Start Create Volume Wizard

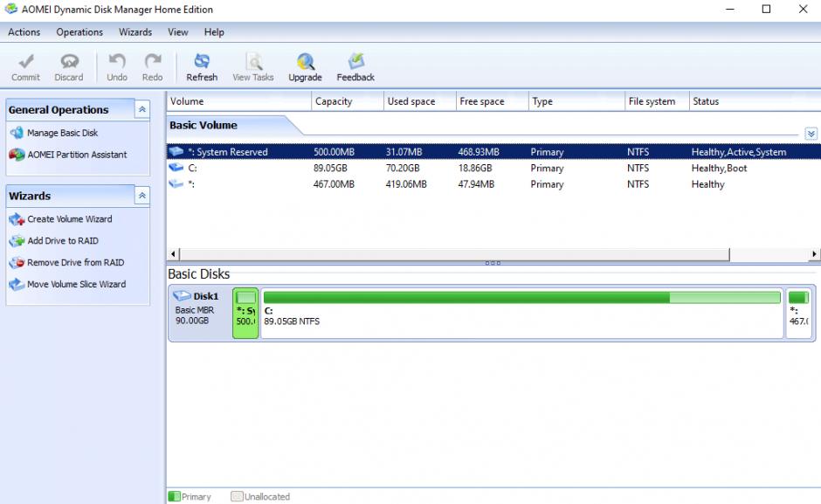pos(70,219)
